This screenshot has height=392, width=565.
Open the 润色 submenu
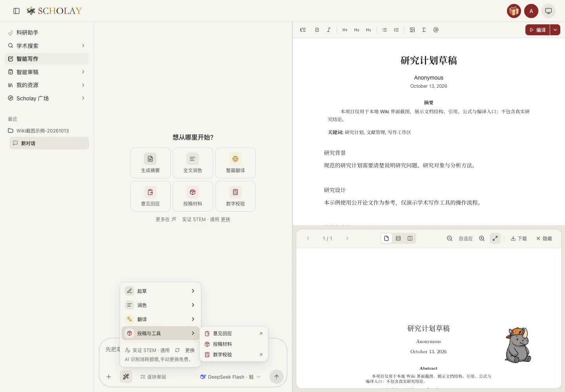[160, 305]
